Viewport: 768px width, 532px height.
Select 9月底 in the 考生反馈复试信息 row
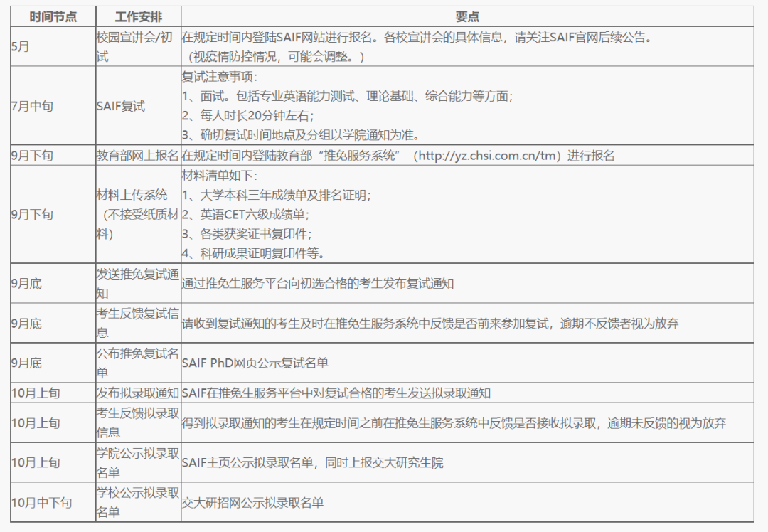53,324
